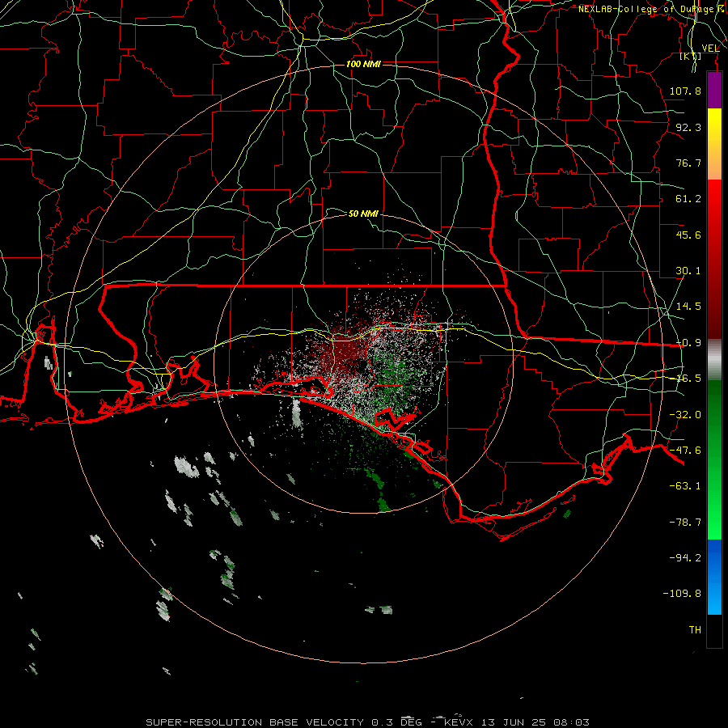Select the 45.6 velocity scale value
Viewport: 728px width, 728px height.
click(688, 235)
